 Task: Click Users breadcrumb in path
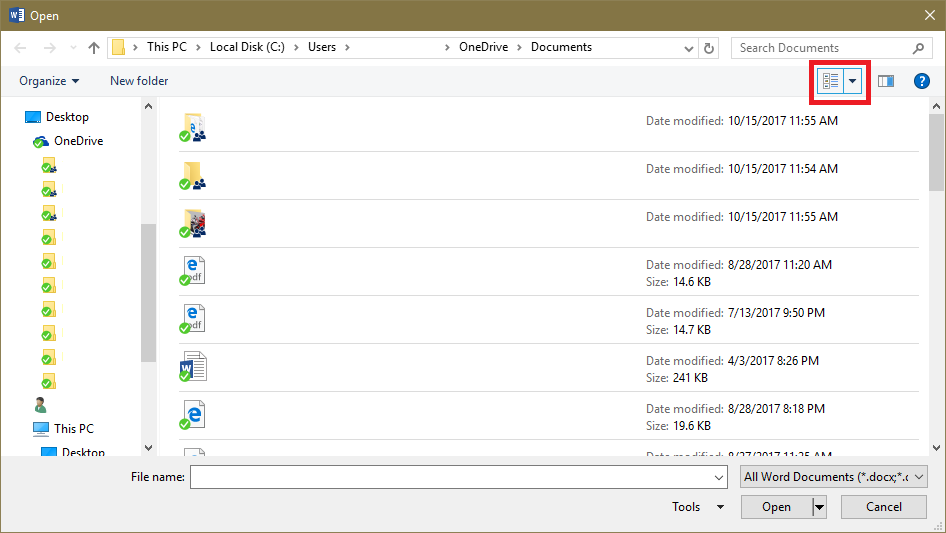click(322, 47)
